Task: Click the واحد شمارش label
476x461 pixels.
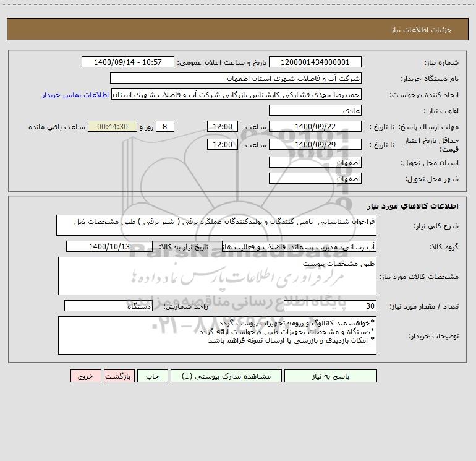Action: (x=186, y=306)
